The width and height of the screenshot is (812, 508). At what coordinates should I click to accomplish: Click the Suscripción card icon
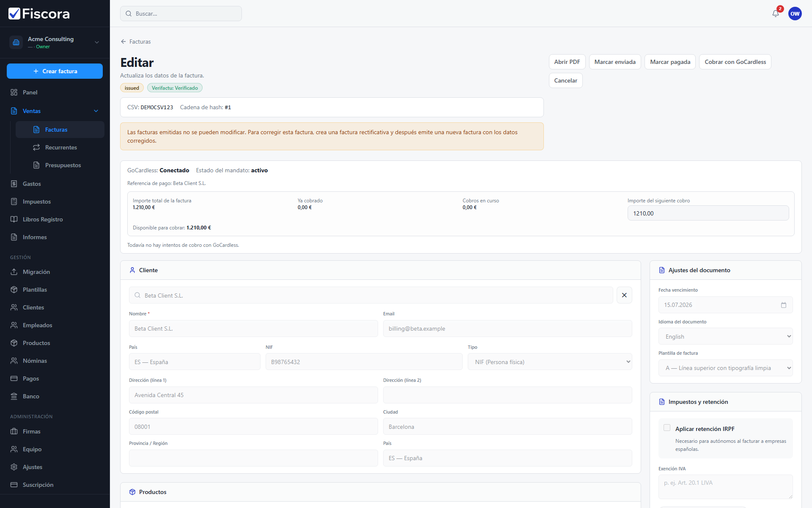[14, 485]
